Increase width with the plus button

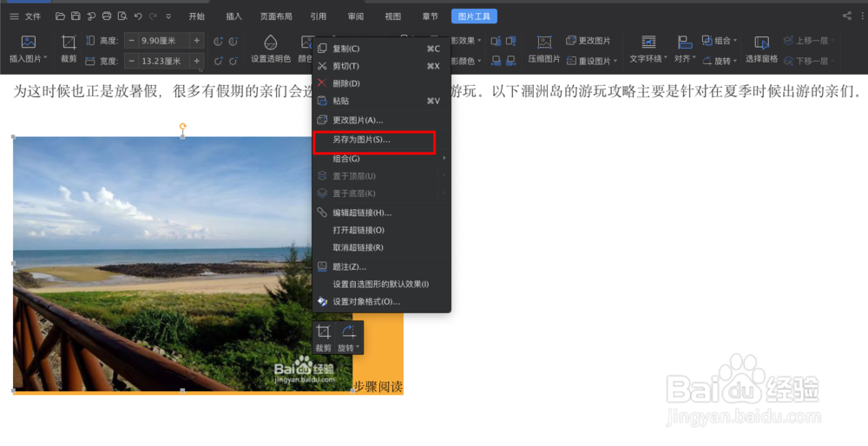(196, 61)
